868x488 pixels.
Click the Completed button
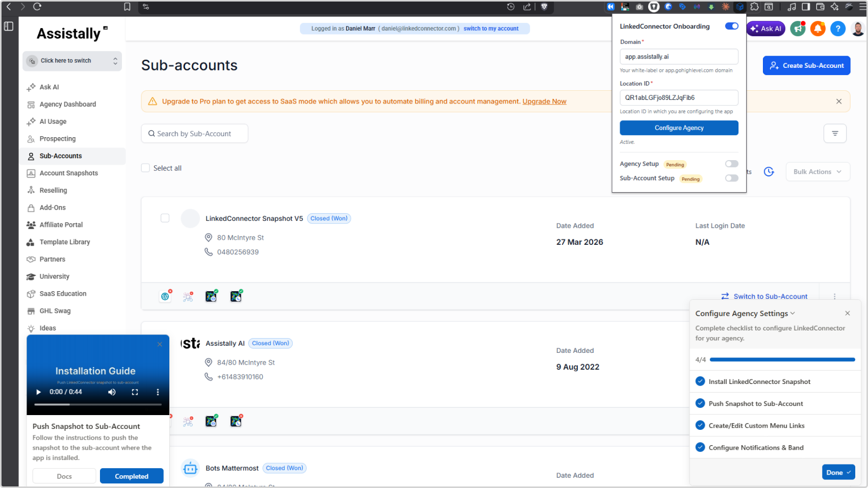(x=132, y=476)
